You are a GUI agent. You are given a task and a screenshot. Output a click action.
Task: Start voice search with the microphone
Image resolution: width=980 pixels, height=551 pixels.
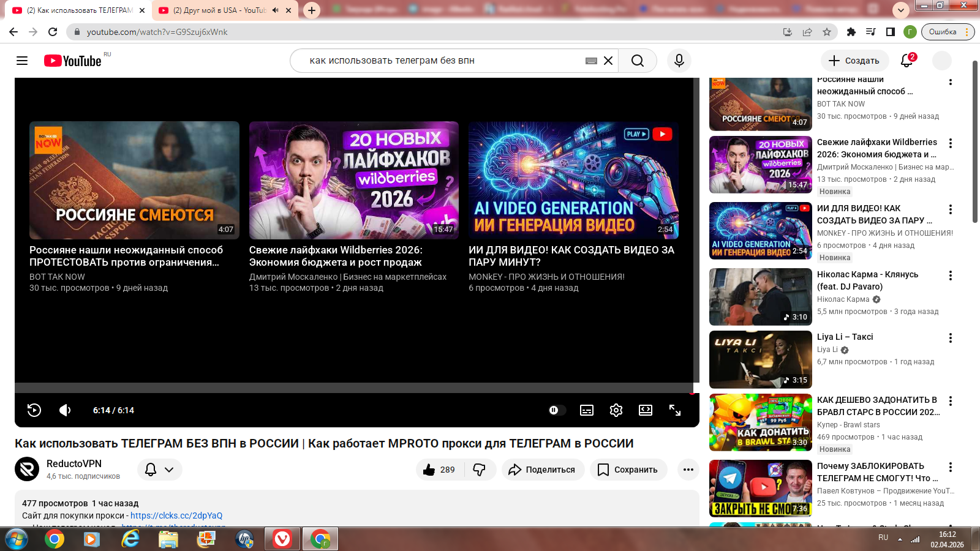click(679, 61)
